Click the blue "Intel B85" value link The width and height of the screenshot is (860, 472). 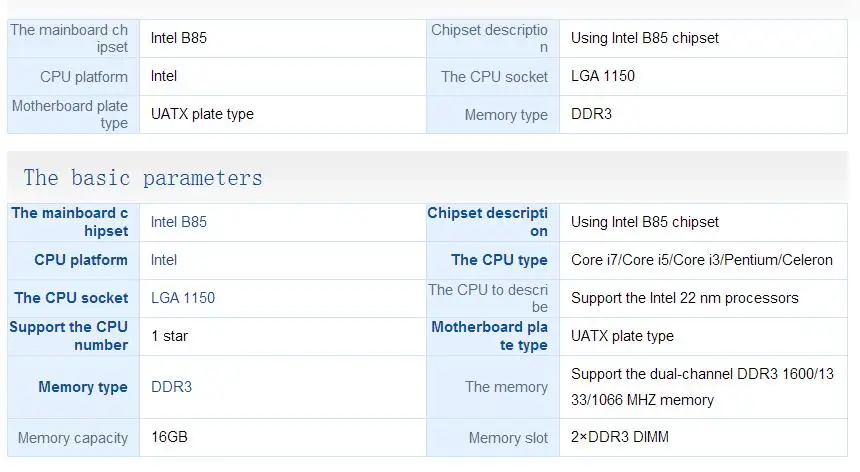click(x=179, y=222)
